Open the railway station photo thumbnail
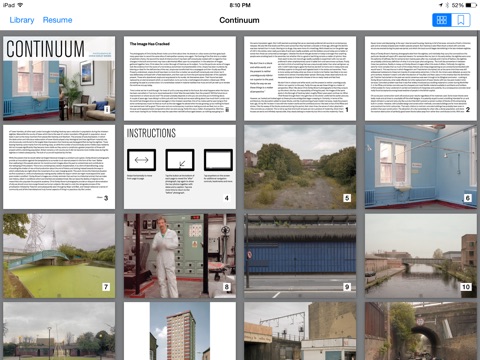 300,331
